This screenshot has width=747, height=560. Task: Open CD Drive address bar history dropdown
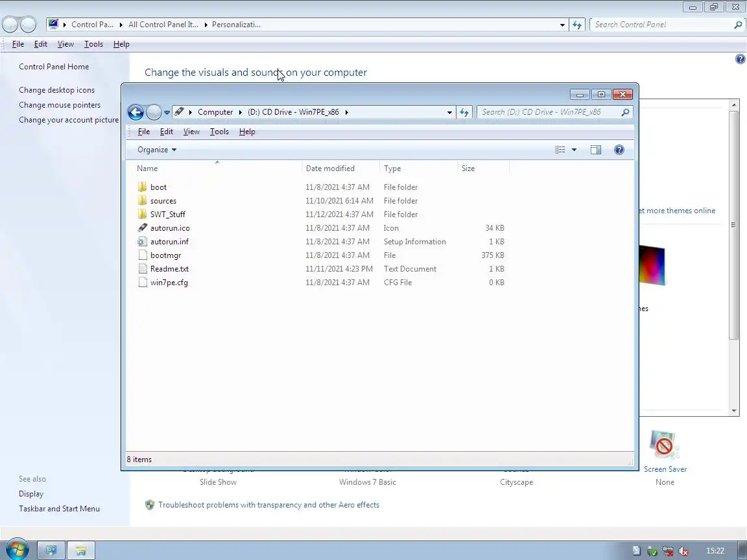[x=449, y=112]
